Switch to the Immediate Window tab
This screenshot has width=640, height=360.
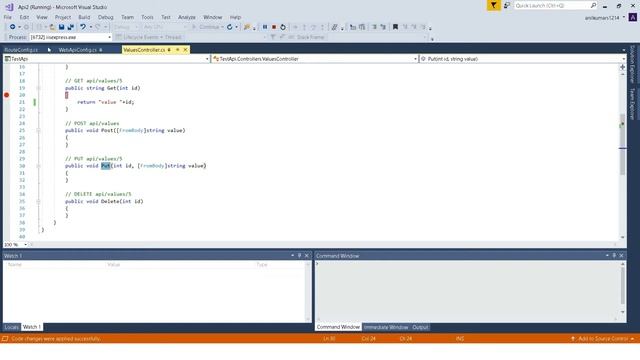coord(386,327)
